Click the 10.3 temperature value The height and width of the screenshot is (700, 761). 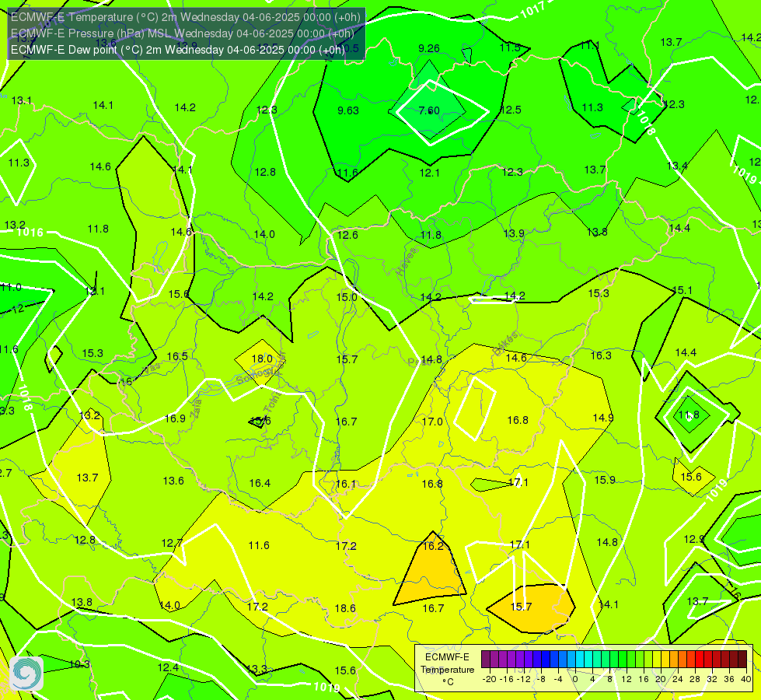(79, 664)
